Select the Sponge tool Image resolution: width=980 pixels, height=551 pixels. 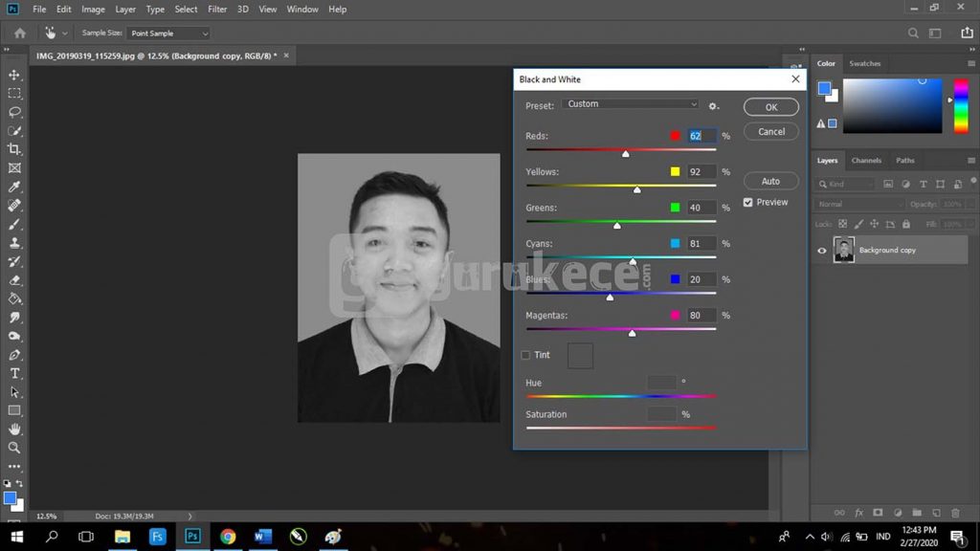point(14,336)
